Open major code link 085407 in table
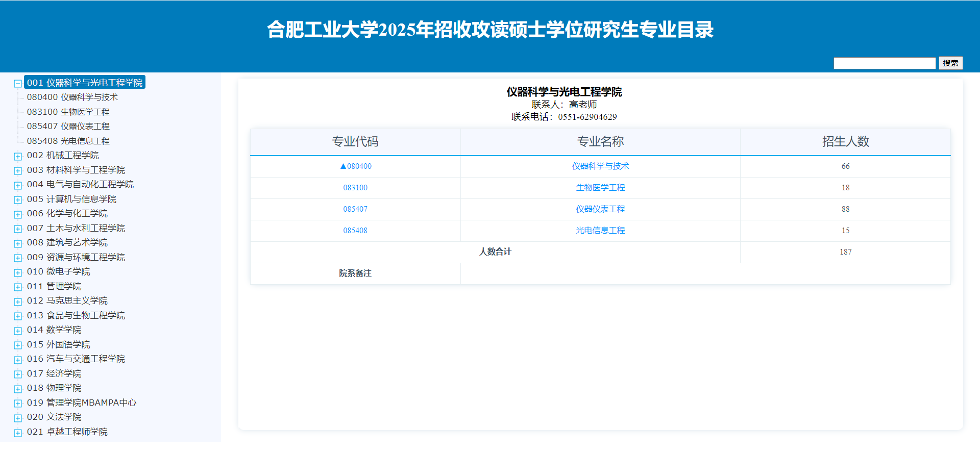 coord(355,209)
